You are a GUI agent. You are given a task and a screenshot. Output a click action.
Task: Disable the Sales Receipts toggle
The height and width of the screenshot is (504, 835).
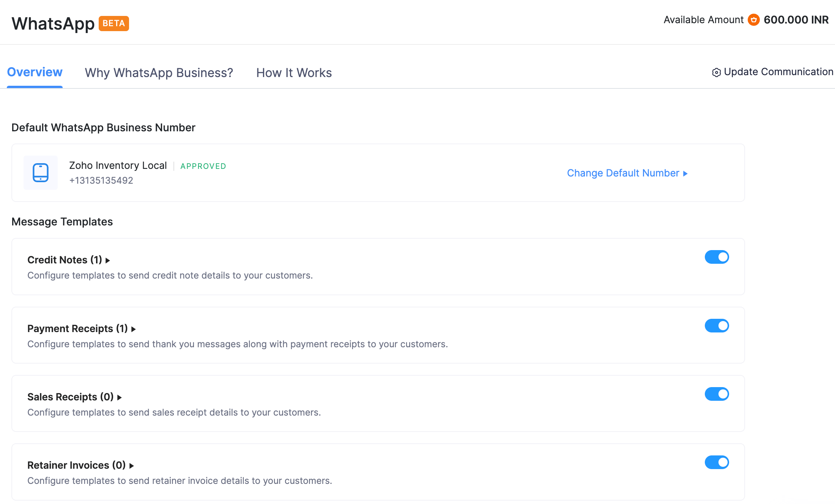click(x=717, y=394)
